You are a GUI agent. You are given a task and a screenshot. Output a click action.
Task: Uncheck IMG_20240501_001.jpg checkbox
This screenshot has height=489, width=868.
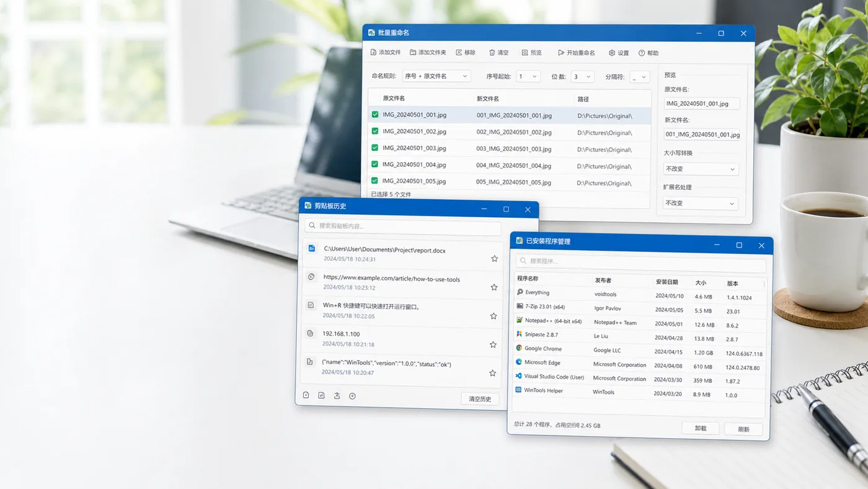pos(375,115)
